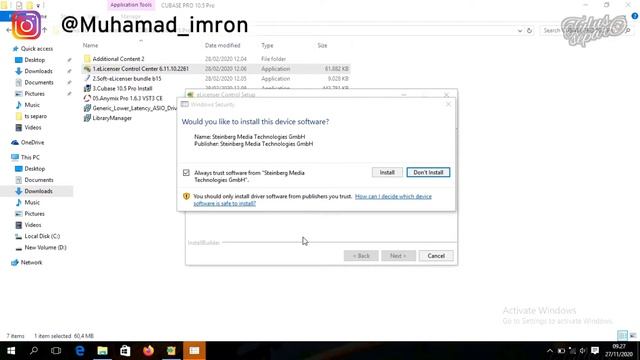Click the 81,882 KB size cell

[337, 69]
